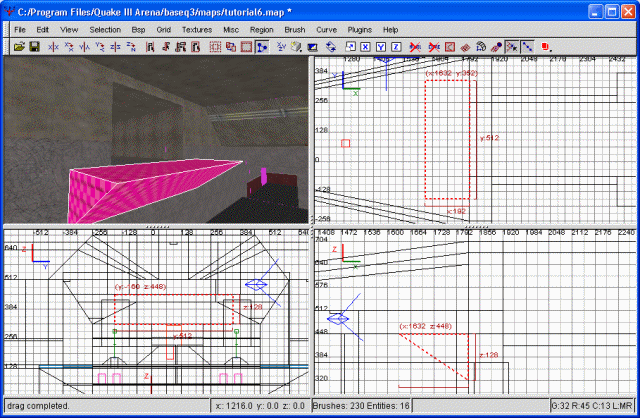Viewport: 640px width, 418px height.
Task: Open the Grid menu
Action: click(163, 30)
